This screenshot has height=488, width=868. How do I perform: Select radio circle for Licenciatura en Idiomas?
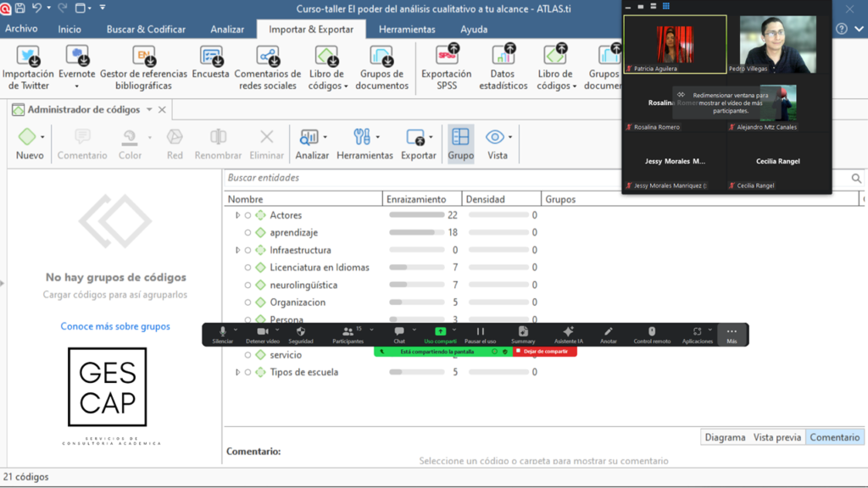coord(248,268)
